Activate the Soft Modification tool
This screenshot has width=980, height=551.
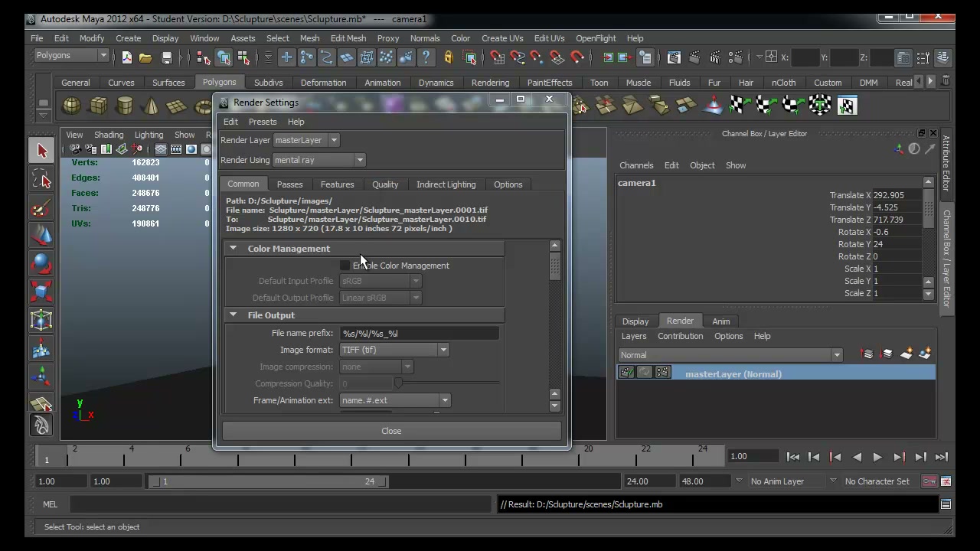tap(41, 350)
